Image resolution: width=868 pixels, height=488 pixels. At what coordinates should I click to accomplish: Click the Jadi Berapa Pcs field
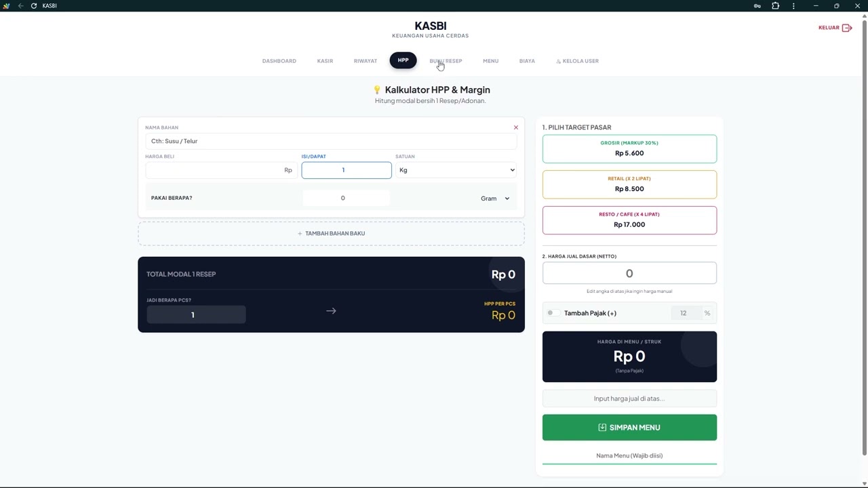tap(196, 314)
